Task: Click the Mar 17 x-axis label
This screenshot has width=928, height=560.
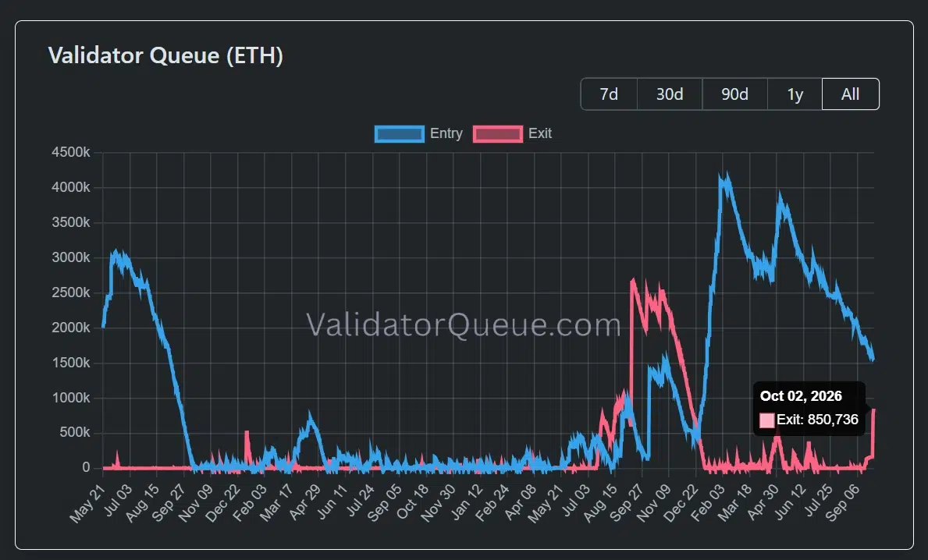Action: [x=276, y=502]
